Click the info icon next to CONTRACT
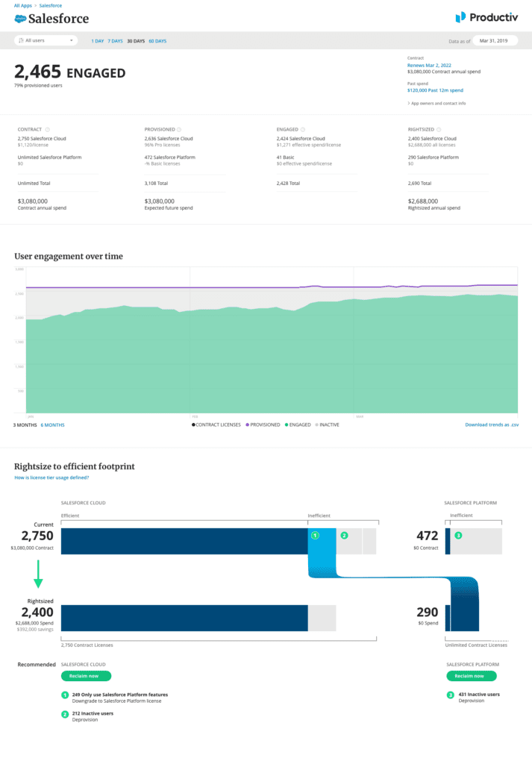 (47, 130)
